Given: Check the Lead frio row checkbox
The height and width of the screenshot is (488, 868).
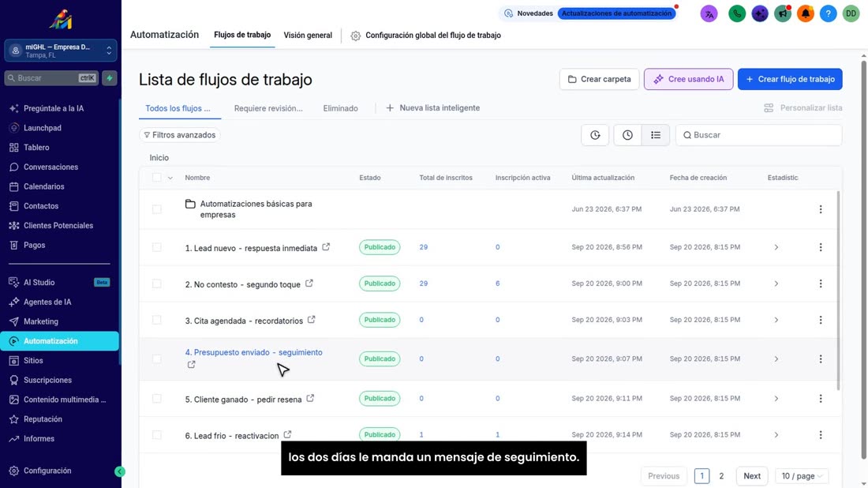Looking at the screenshot, I should (x=157, y=435).
